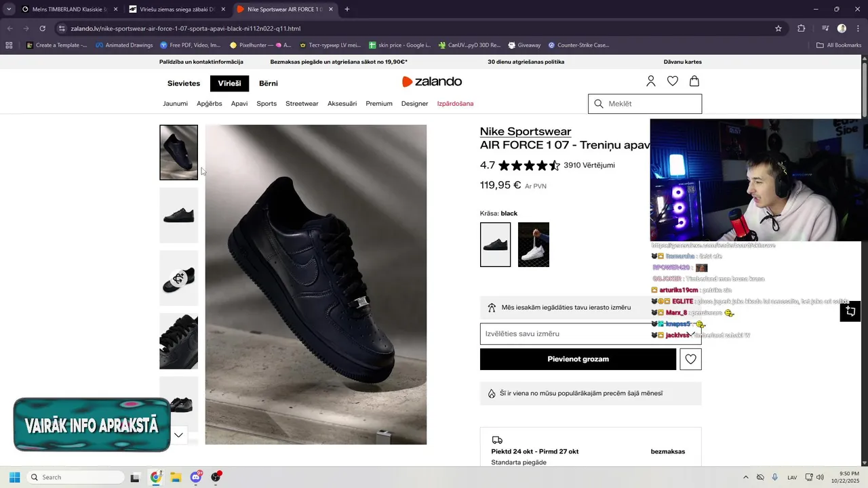868x488 pixels.
Task: Select the Vīrieši category
Action: tap(229, 83)
